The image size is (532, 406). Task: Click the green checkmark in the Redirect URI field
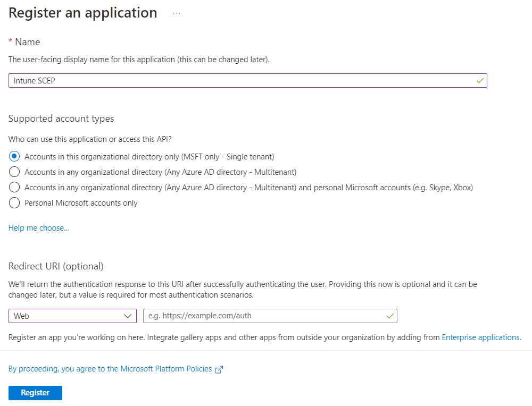pos(390,316)
